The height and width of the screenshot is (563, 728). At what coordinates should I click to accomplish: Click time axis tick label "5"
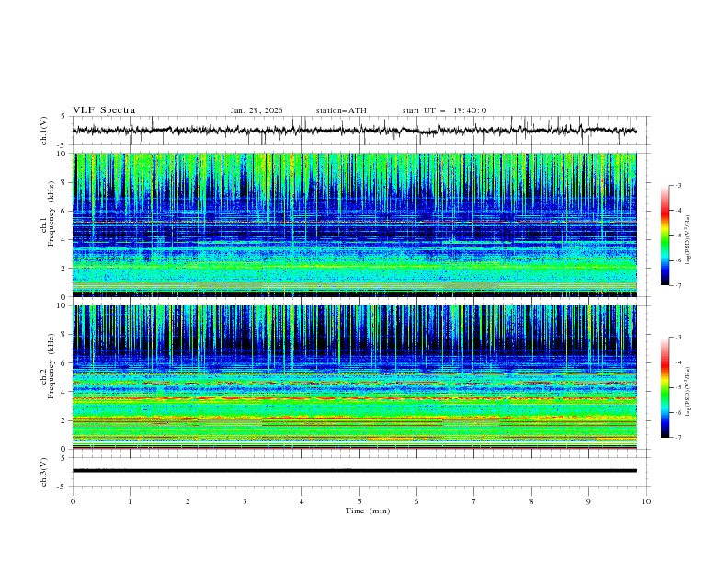tap(359, 501)
